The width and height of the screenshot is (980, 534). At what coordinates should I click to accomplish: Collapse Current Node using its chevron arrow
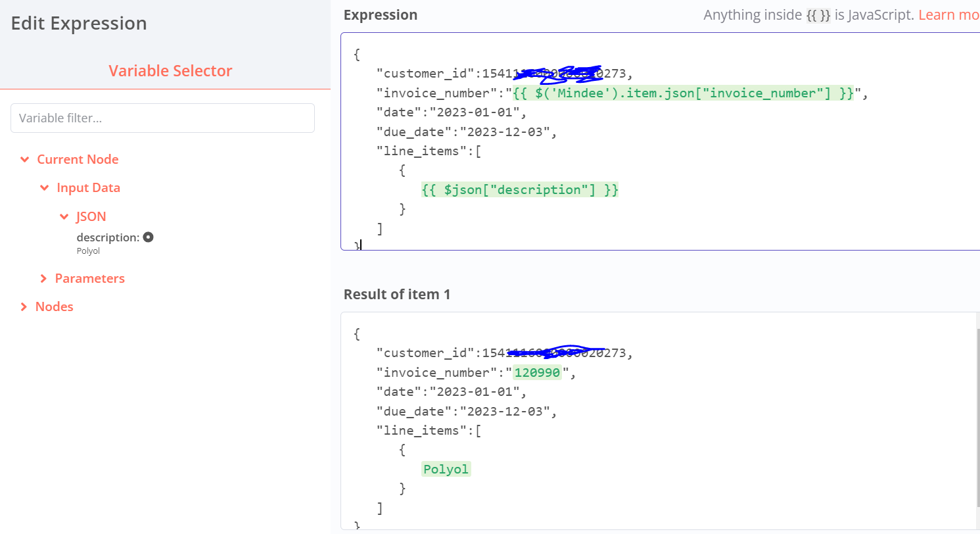coord(24,159)
